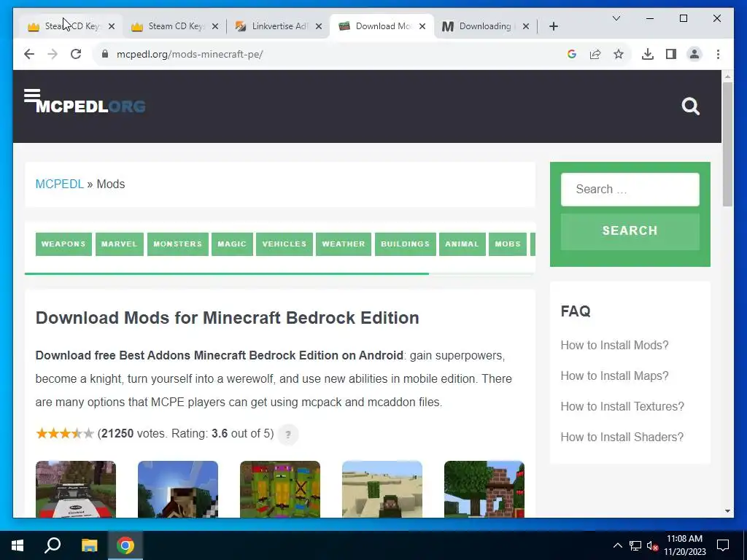Reload the current page
This screenshot has width=747, height=560.
click(76, 54)
